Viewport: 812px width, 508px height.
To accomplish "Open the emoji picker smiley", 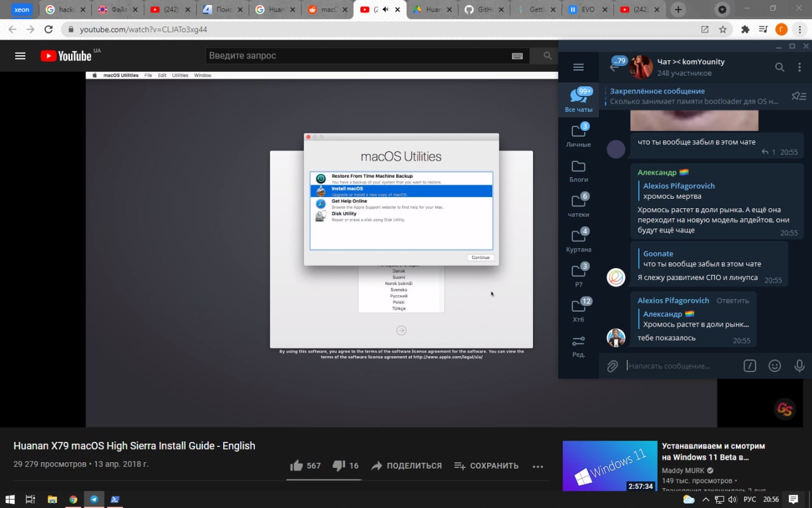I will tap(775, 366).
